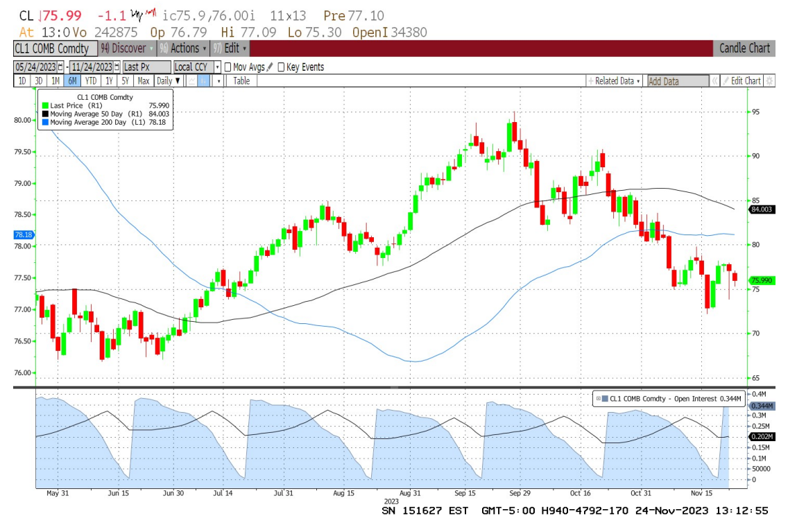Viewport: 797px width, 532px height.
Task: Expand the Related Data dropdown
Action: pos(614,80)
